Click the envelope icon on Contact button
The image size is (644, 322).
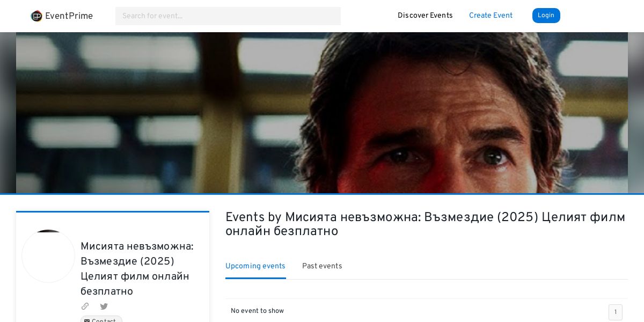[x=87, y=321]
